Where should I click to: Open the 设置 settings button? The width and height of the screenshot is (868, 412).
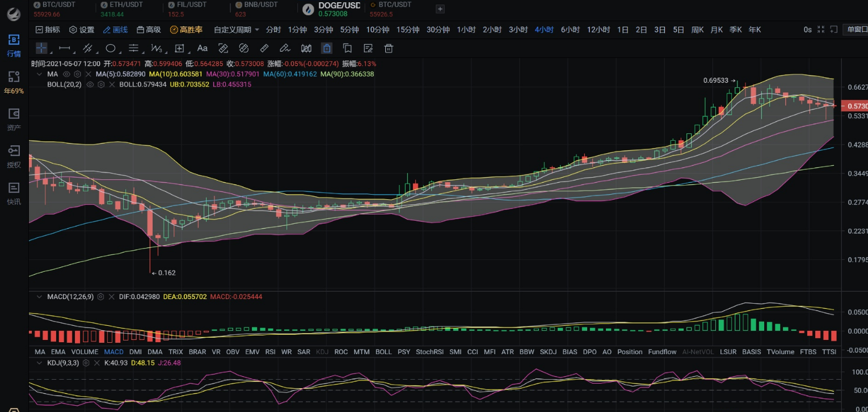point(82,30)
